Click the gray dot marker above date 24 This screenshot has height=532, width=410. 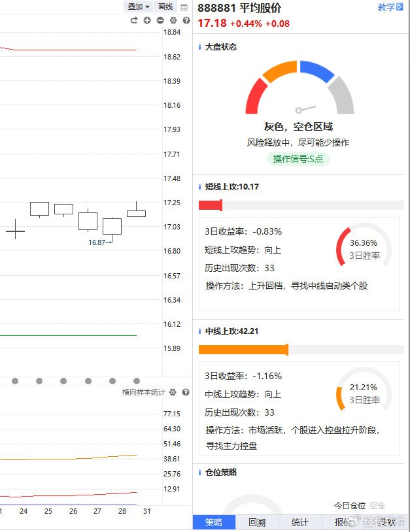[15, 381]
